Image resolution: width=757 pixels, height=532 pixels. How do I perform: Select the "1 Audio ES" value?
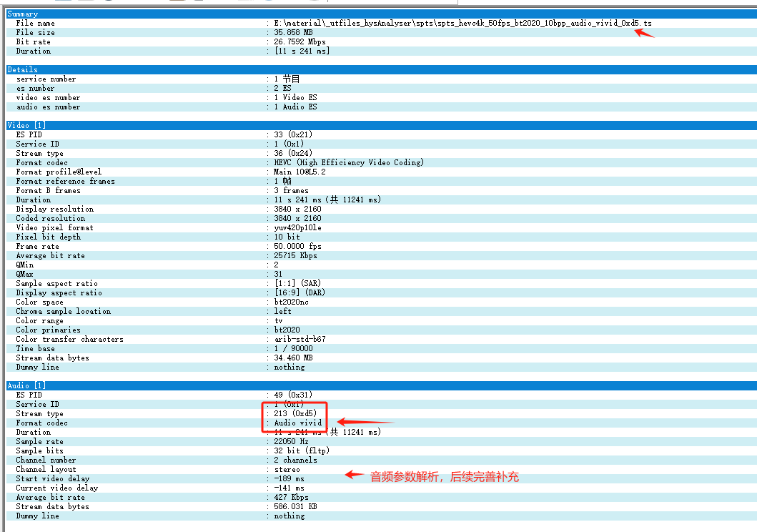point(295,107)
